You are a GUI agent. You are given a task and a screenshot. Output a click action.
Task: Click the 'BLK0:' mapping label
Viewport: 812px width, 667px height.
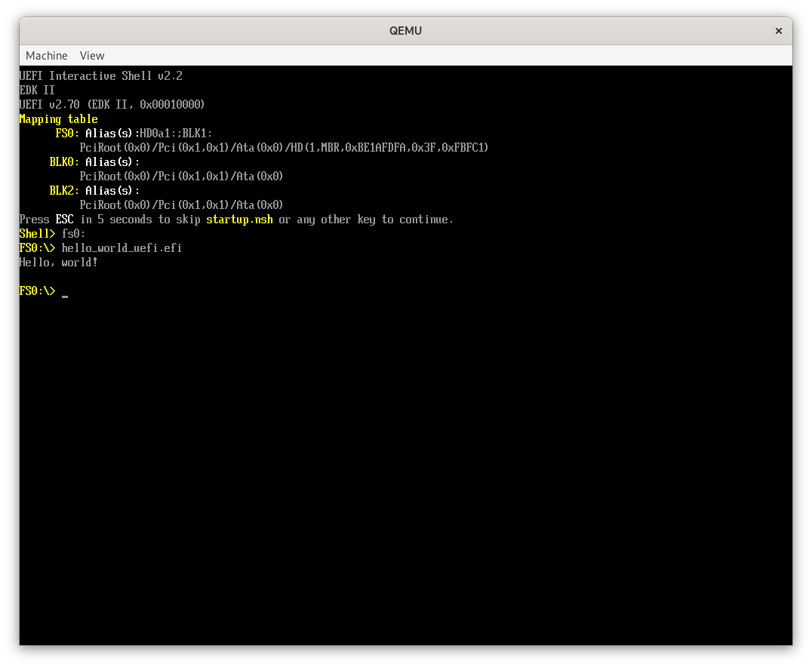64,162
